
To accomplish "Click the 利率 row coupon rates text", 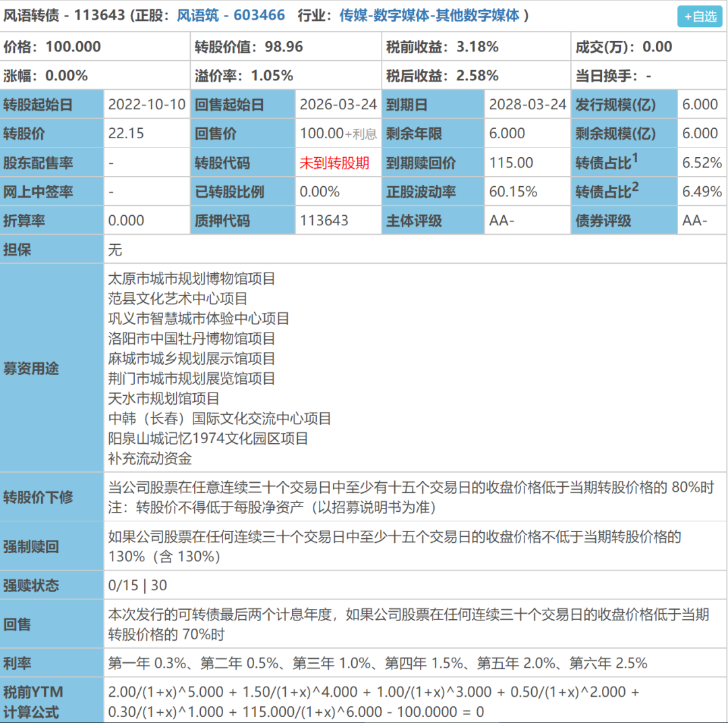I will click(x=377, y=662).
